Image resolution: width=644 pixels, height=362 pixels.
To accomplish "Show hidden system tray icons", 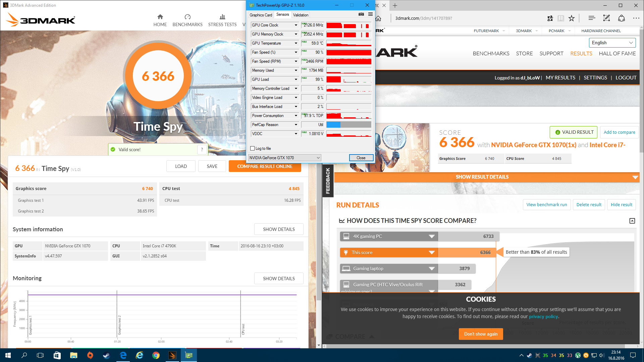I will tap(521, 355).
